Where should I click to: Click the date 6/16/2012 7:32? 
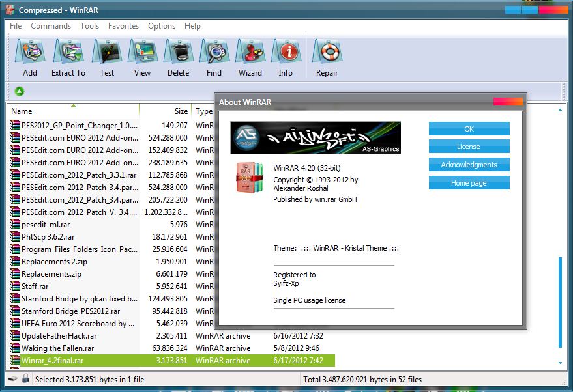click(298, 335)
